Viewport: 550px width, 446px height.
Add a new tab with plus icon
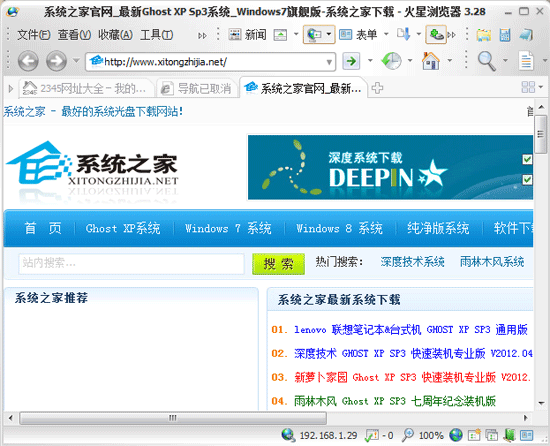[x=377, y=88]
